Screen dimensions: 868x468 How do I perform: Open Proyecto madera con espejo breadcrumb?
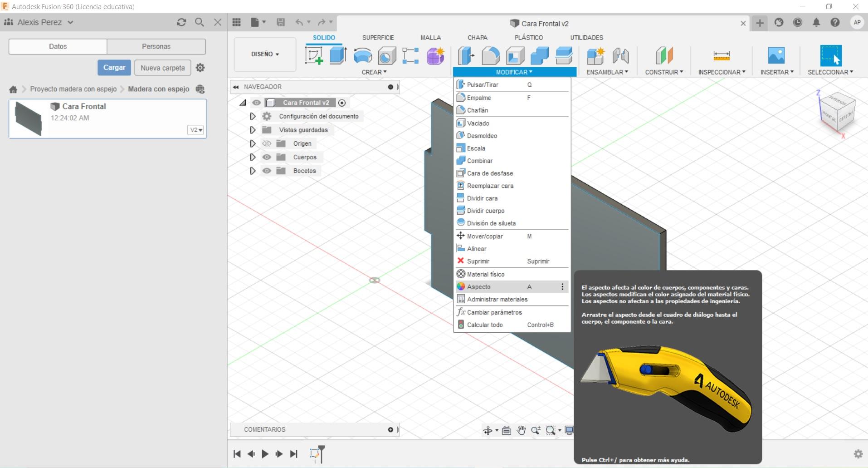pos(73,89)
